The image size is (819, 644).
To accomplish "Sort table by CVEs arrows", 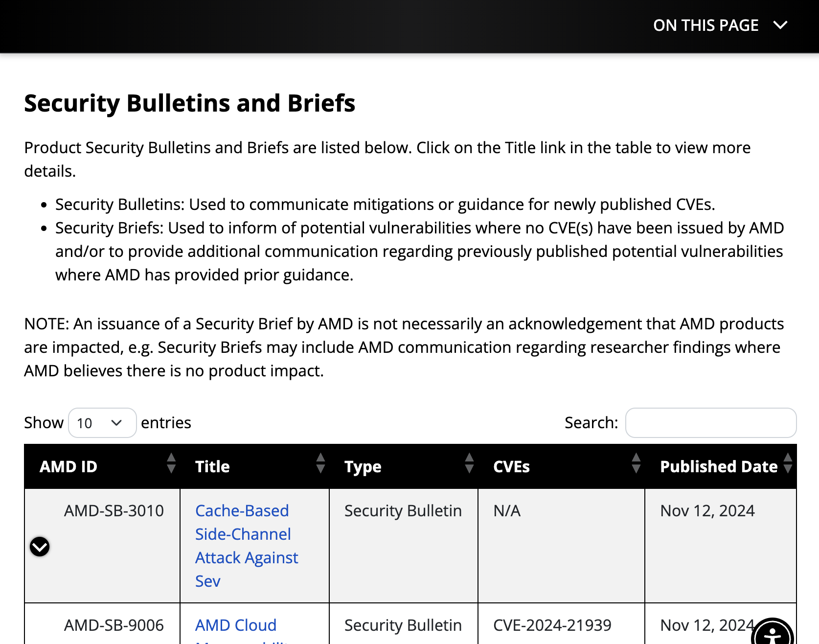I will click(636, 463).
